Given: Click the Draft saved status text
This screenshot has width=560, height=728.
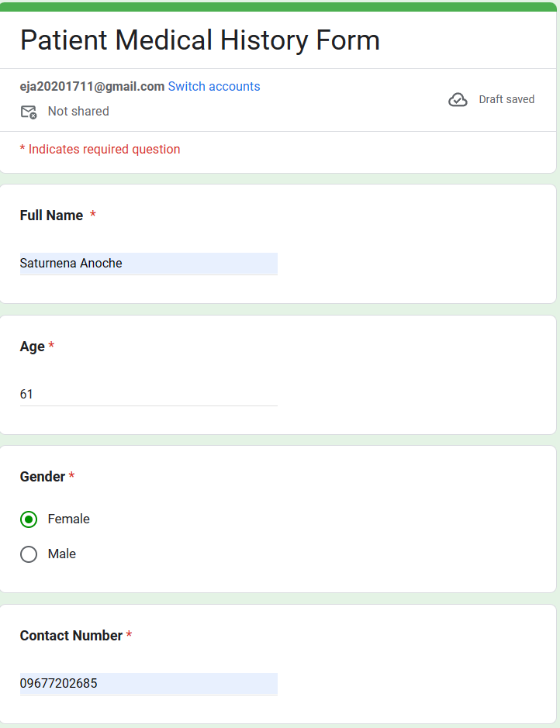Looking at the screenshot, I should click(506, 99).
